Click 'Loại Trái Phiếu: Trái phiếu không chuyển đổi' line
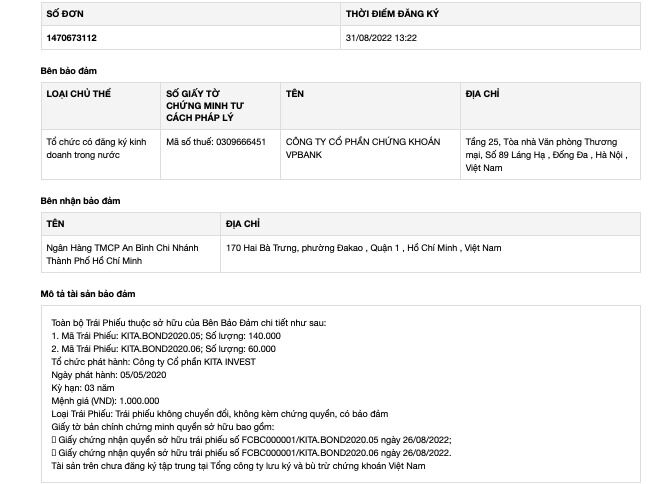This screenshot has width=670, height=484. (220, 414)
